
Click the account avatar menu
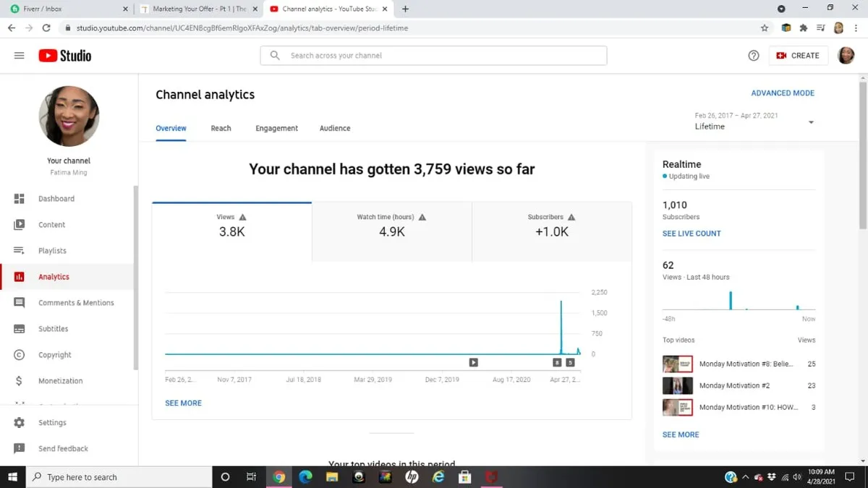click(x=846, y=56)
